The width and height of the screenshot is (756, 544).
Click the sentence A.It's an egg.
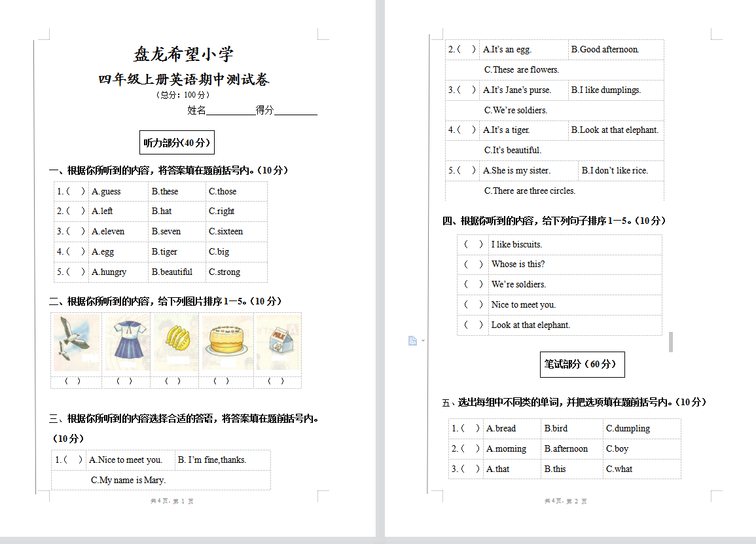coord(507,50)
